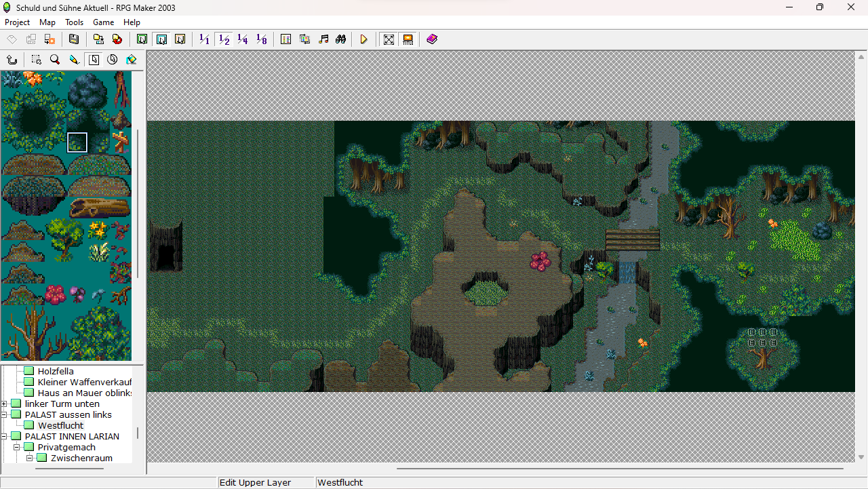This screenshot has width=868, height=489.
Task: Click the binoculars Search Events icon
Action: (341, 39)
